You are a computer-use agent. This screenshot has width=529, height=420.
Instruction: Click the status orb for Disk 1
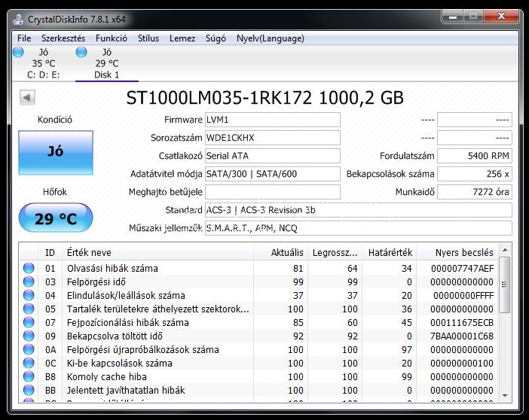pos(82,52)
